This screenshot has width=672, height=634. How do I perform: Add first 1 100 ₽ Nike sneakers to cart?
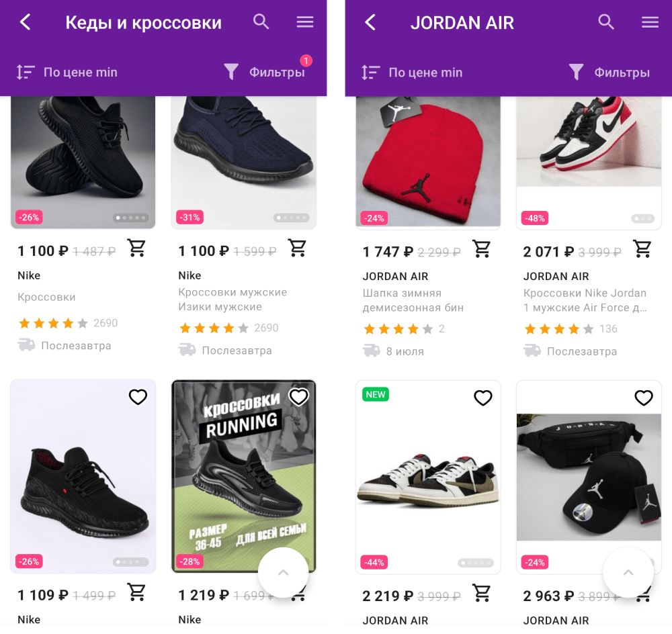137,248
